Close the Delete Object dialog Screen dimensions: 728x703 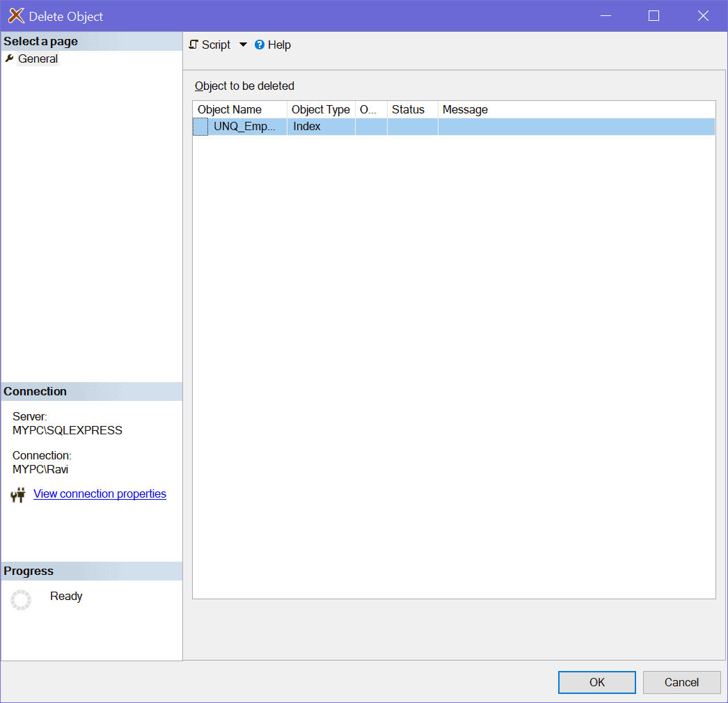(703, 16)
